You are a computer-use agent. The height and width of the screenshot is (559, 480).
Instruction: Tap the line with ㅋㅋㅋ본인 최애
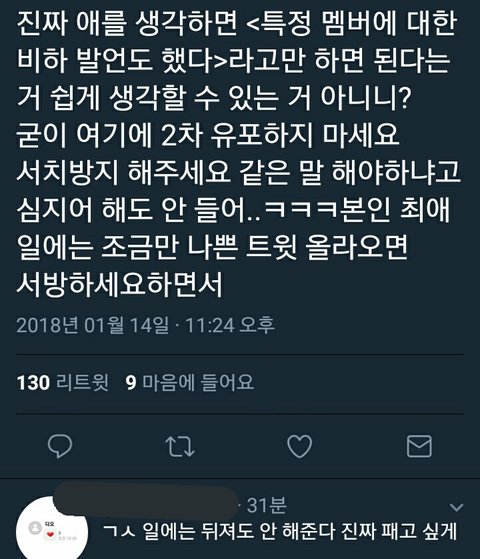(233, 210)
